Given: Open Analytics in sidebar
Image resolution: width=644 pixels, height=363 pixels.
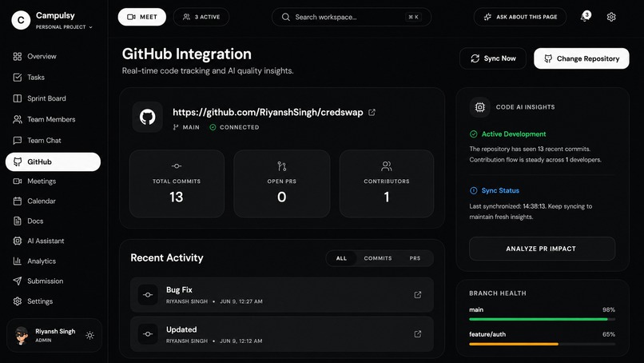Looking at the screenshot, I should [x=34, y=261].
